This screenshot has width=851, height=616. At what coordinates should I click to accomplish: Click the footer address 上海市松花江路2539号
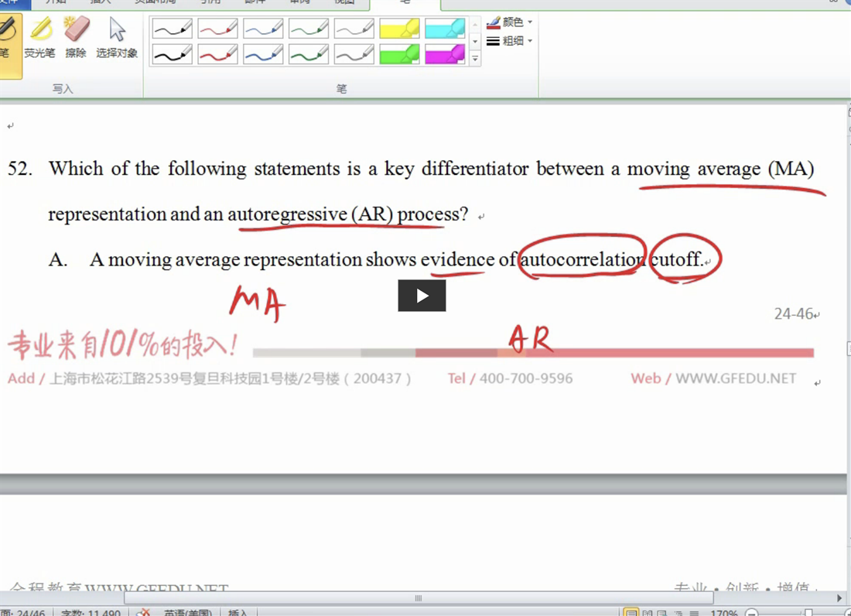[x=121, y=378]
